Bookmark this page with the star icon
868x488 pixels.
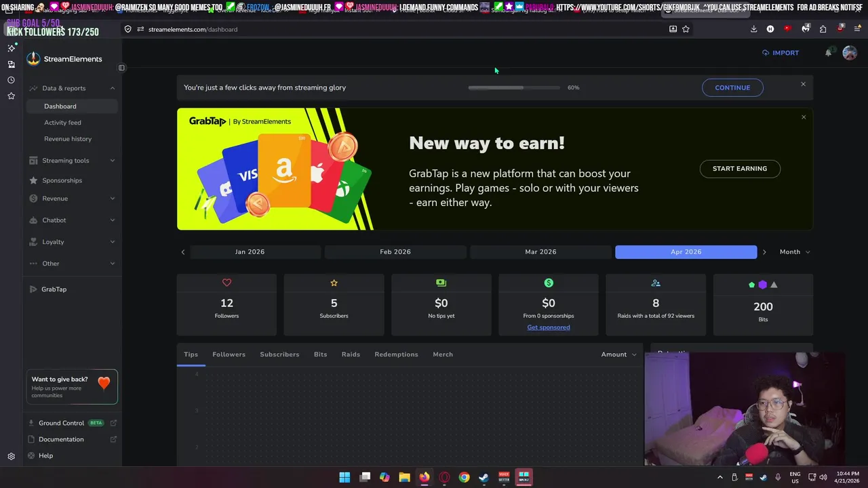[686, 29]
